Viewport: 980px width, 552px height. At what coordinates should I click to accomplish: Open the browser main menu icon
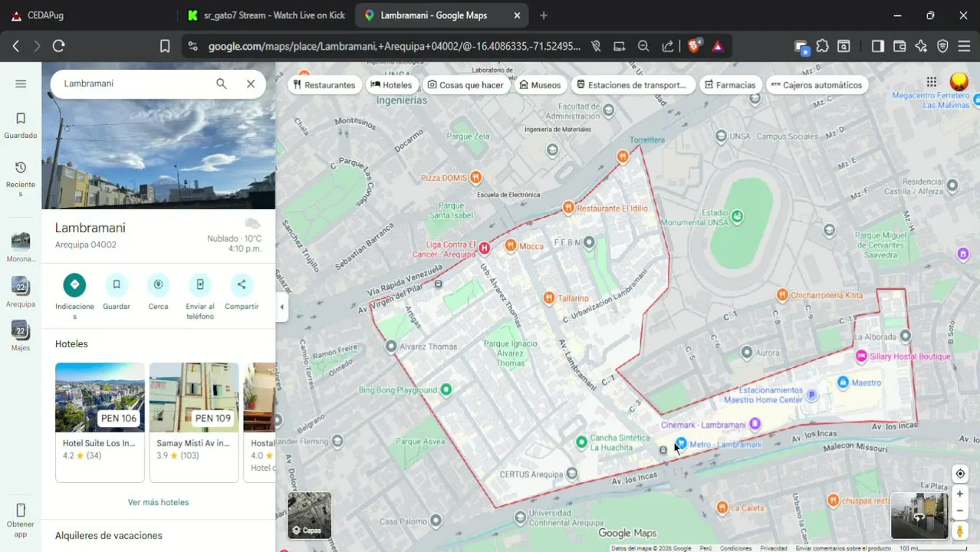(964, 46)
